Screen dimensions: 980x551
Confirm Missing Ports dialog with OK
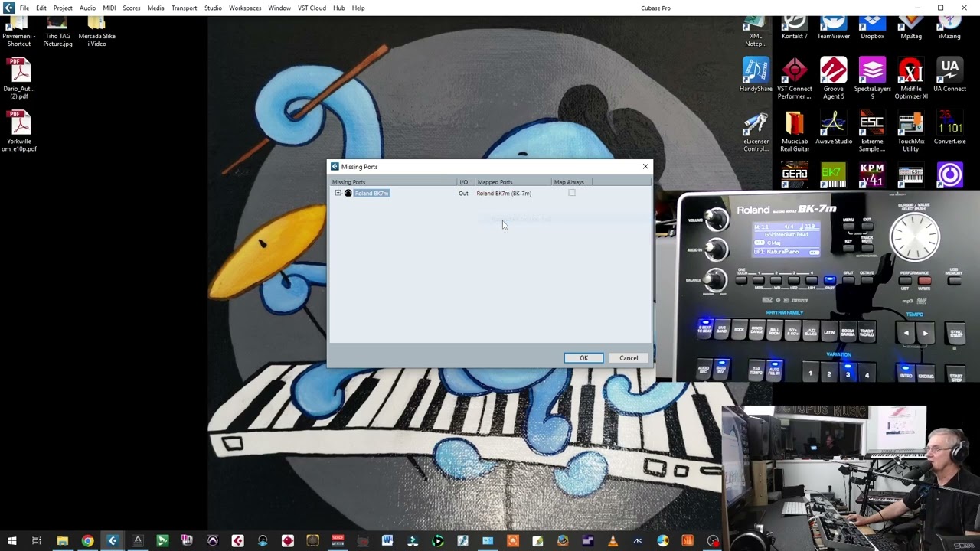coord(583,357)
